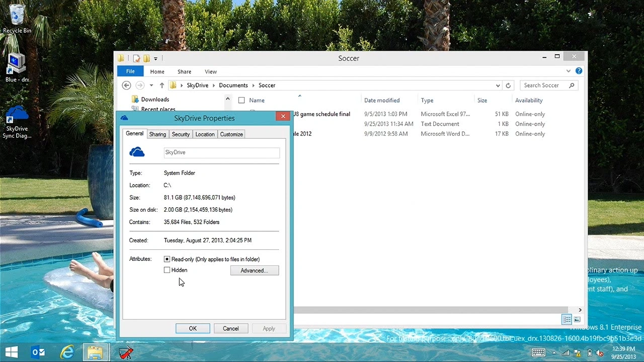This screenshot has width=644, height=362.
Task: Open the Share ribbon tab
Action: [x=184, y=71]
